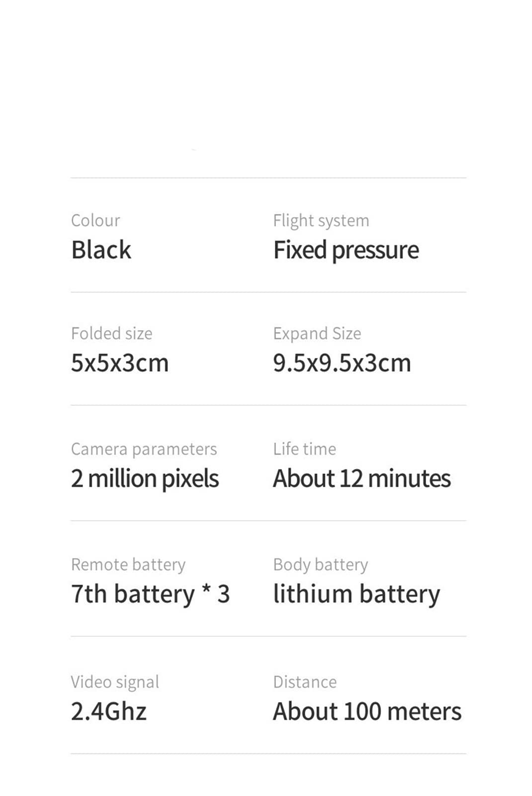This screenshot has width=532, height=796.
Task: Select the About 100 meters value
Action: pyautogui.click(x=367, y=711)
